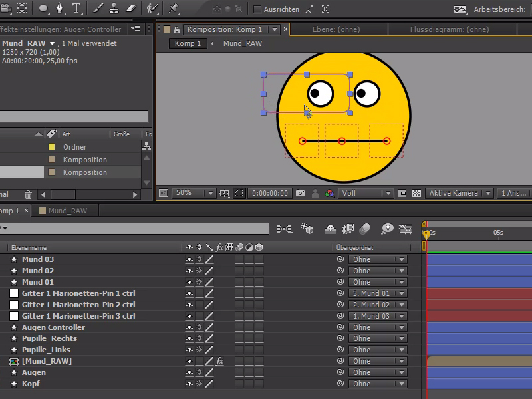Select the Pen tool in the toolbar

60,9
